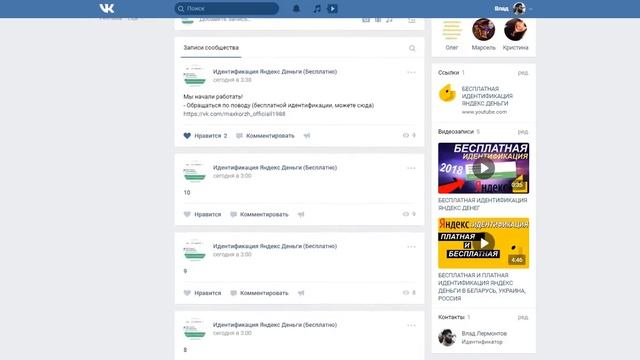
Task: Open video title about БЕЛАРУСЬ, УКРАИНА, РОССИЯ
Action: tap(482, 287)
